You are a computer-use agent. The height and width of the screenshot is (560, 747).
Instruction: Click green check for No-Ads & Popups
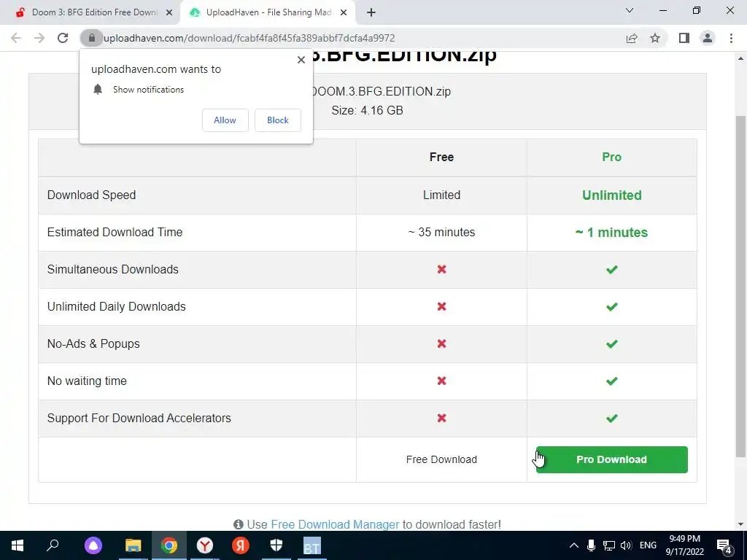click(612, 344)
